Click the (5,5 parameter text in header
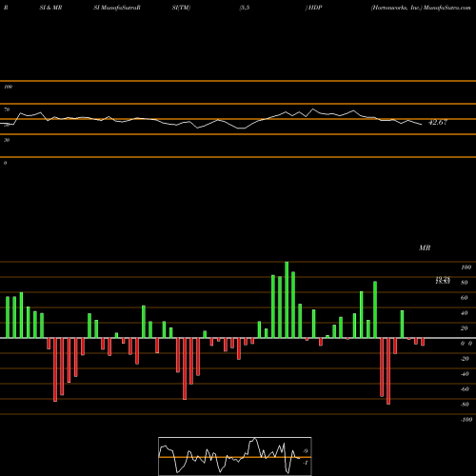The height and width of the screenshot is (476, 476). (x=245, y=8)
